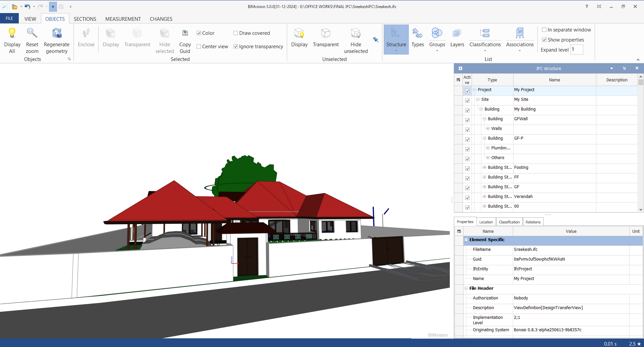The height and width of the screenshot is (347, 644).
Task: Switch to the VIEW ribbon tab
Action: pyautogui.click(x=30, y=19)
